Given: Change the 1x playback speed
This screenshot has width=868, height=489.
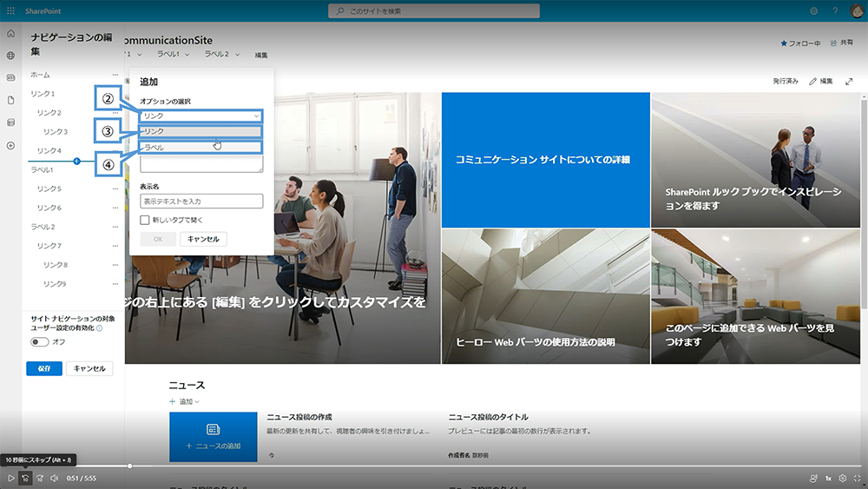Looking at the screenshot, I should [x=829, y=478].
